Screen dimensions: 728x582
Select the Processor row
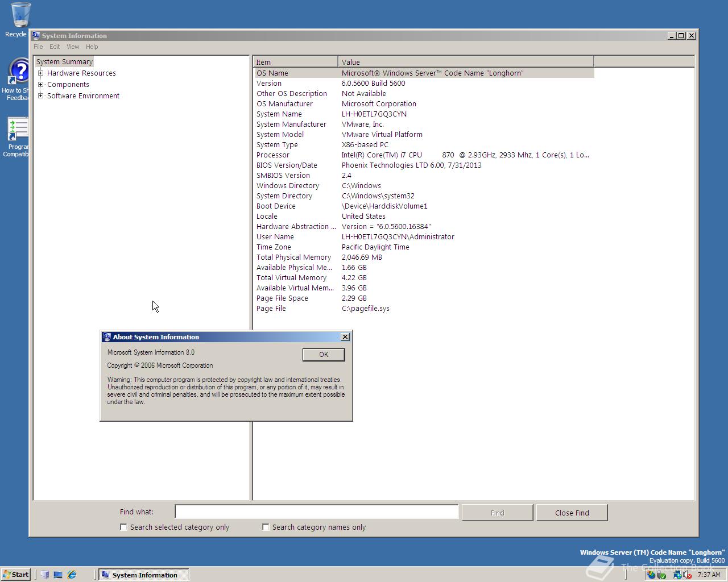pos(424,155)
